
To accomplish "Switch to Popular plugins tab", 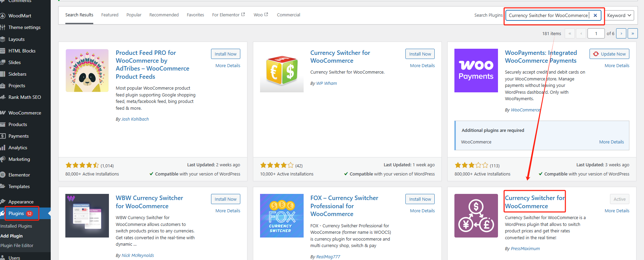I will 134,15.
